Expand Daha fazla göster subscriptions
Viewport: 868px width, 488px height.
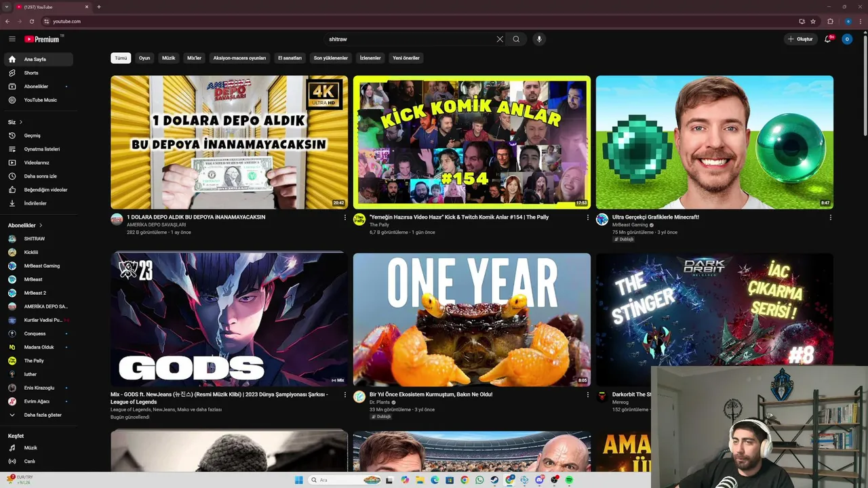pos(39,415)
